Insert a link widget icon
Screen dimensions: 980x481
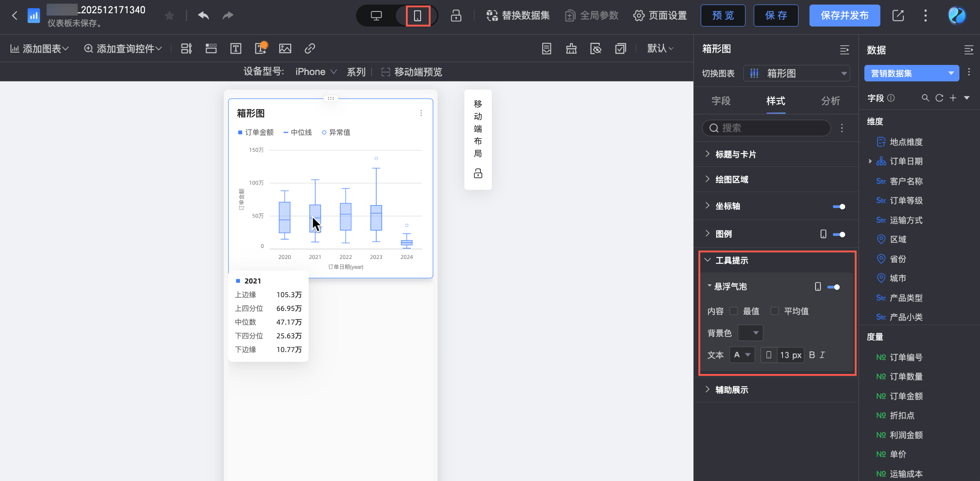310,48
